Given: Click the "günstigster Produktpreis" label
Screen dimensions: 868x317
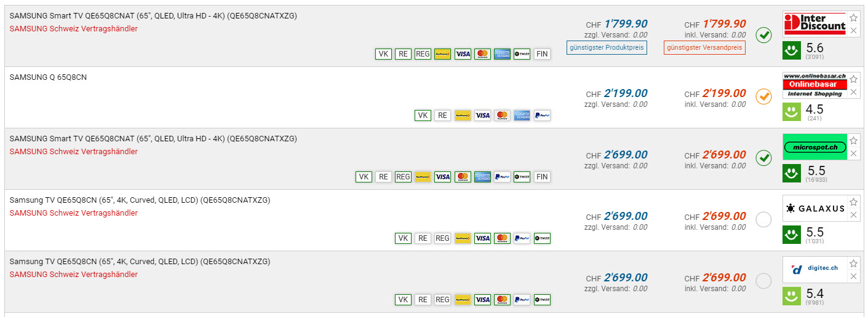Looking at the screenshot, I should pyautogui.click(x=607, y=47).
